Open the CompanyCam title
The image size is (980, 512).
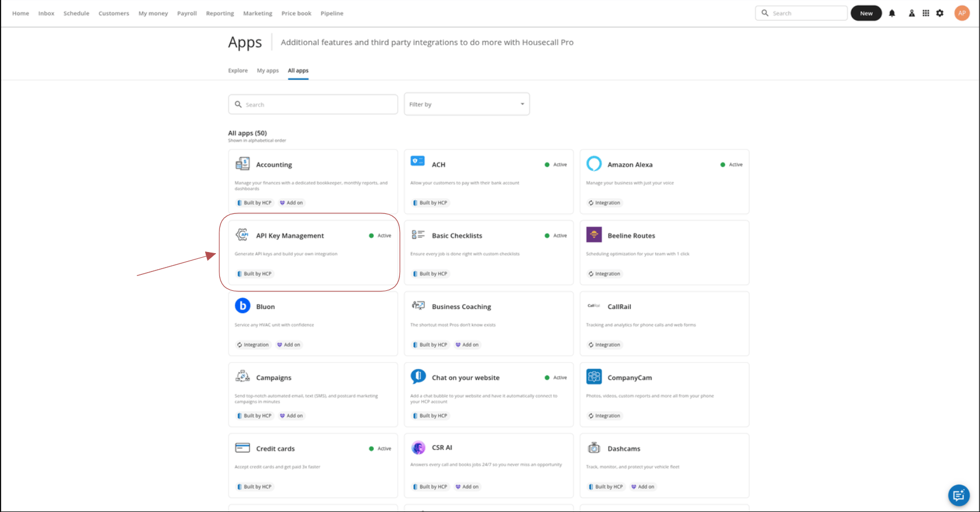(x=630, y=377)
